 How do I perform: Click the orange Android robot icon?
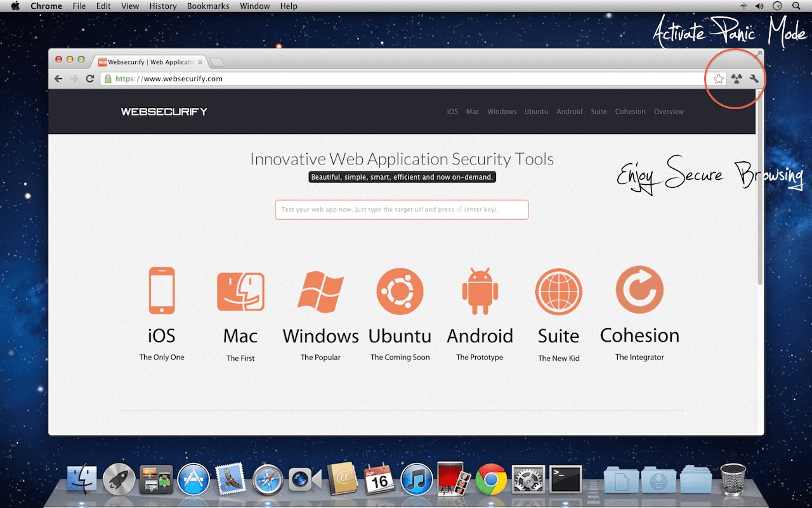[x=480, y=291]
